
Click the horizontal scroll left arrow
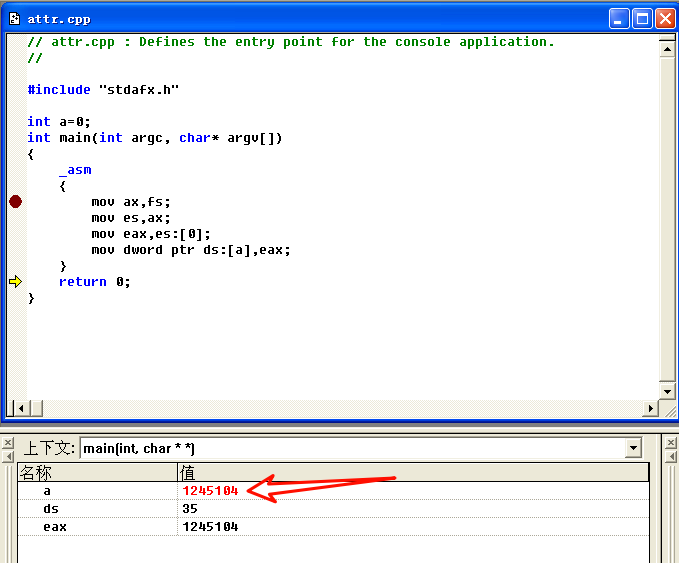[x=15, y=407]
